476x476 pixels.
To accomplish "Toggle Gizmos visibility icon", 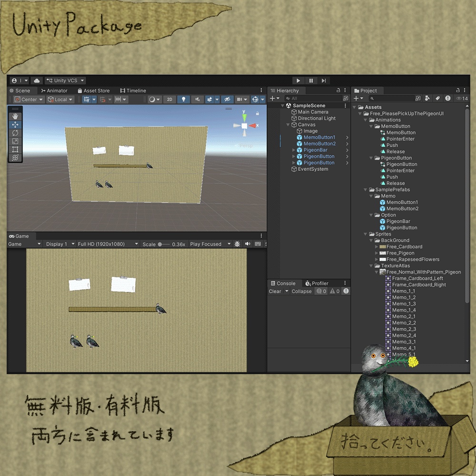I will point(255,99).
